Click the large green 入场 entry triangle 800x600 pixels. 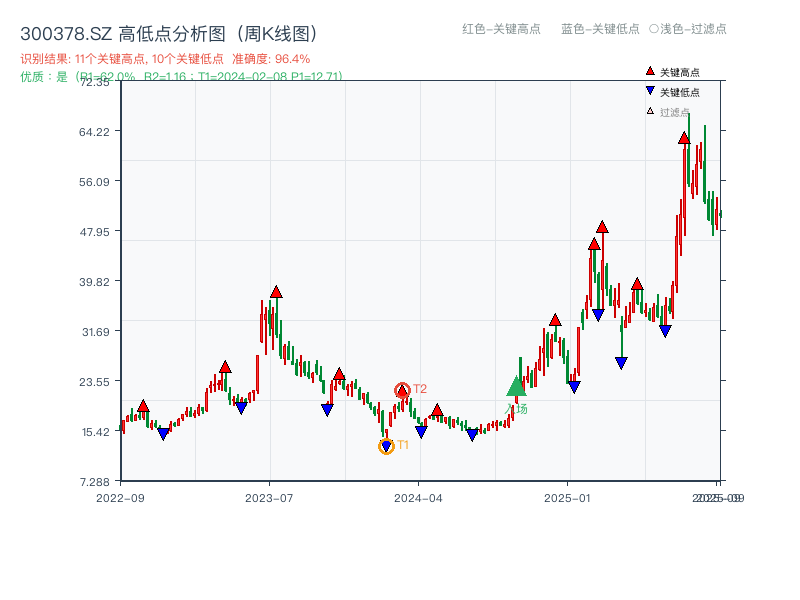coord(516,386)
